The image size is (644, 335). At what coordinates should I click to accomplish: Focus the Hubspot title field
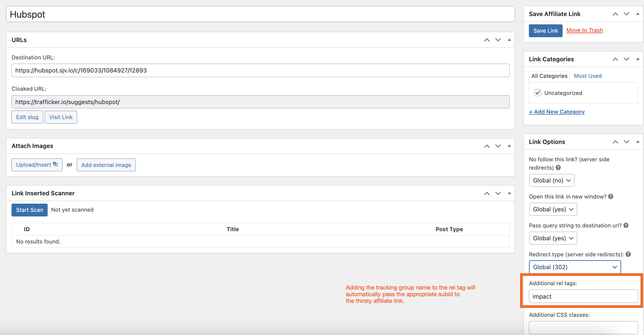coord(260,14)
